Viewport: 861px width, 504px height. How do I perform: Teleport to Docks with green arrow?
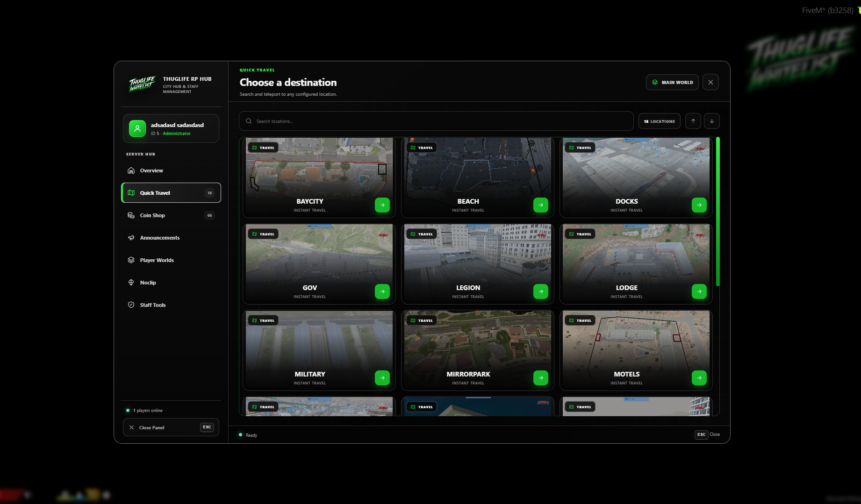point(699,205)
